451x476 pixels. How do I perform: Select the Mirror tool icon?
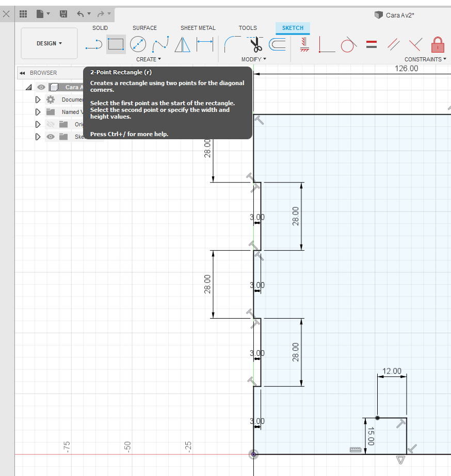183,44
